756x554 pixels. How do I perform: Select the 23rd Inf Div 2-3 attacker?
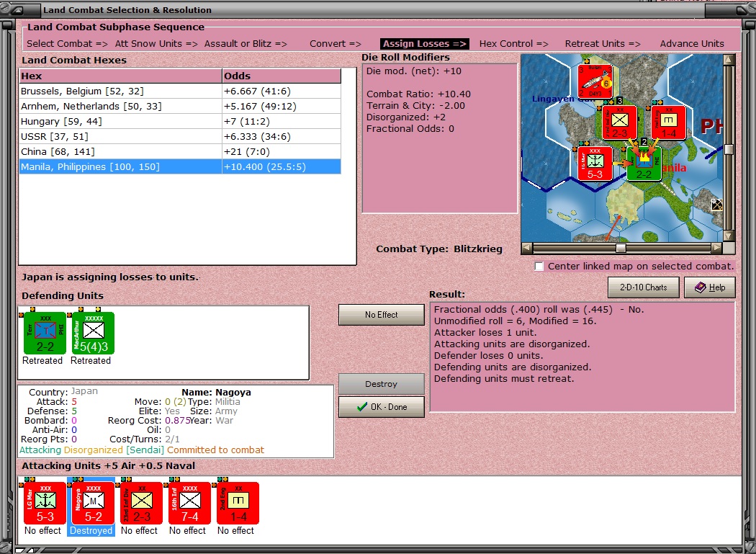(x=141, y=503)
